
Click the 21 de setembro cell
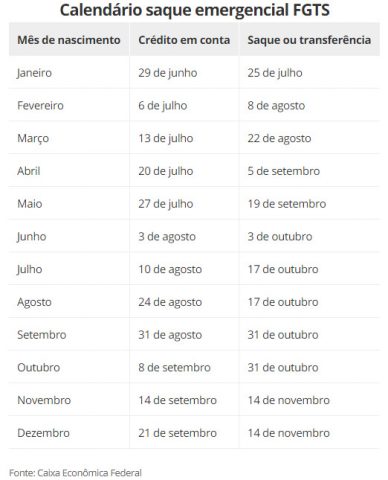pyautogui.click(x=177, y=433)
